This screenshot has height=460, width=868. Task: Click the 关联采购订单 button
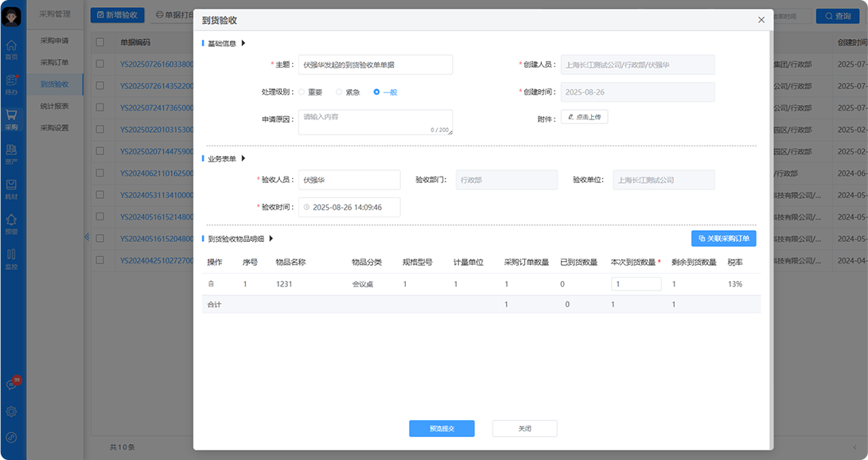click(x=723, y=238)
